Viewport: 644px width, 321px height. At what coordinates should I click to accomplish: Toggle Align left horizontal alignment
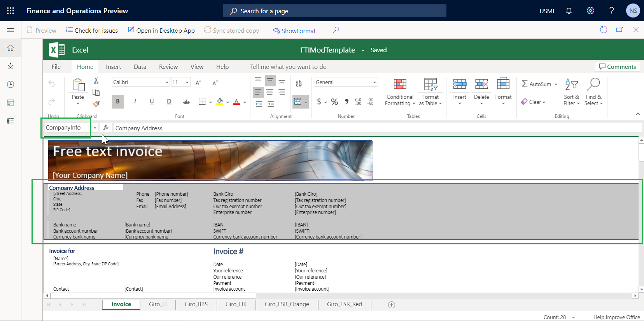258,92
